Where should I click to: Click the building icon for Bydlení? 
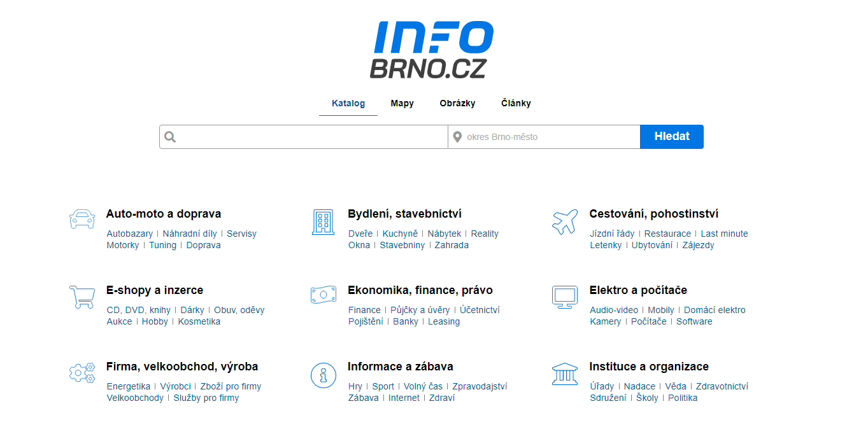[323, 222]
